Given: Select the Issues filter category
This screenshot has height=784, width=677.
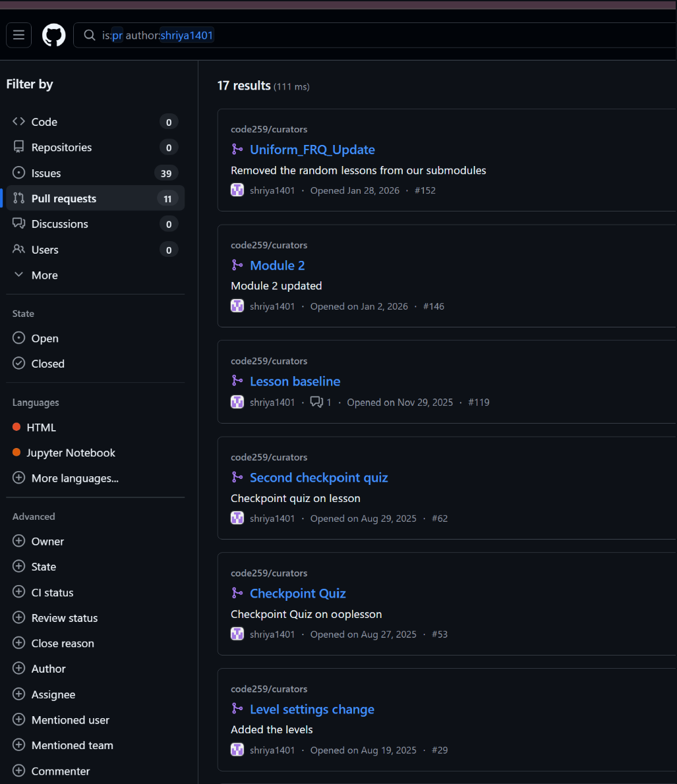Looking at the screenshot, I should (x=46, y=173).
